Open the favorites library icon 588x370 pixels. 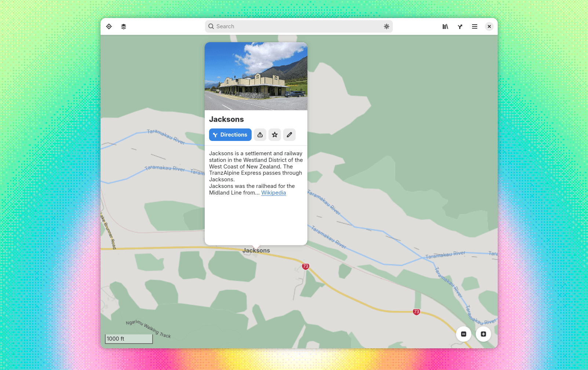click(x=445, y=26)
